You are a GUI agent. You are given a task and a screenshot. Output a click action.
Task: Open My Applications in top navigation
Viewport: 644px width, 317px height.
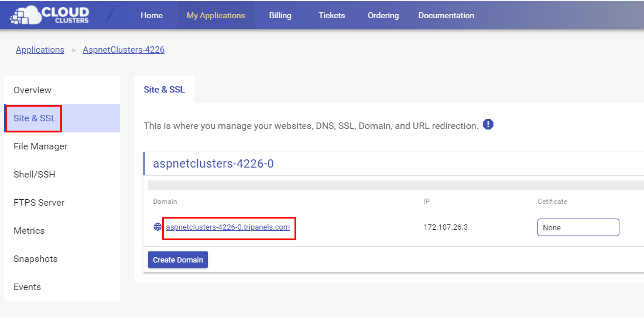point(216,15)
